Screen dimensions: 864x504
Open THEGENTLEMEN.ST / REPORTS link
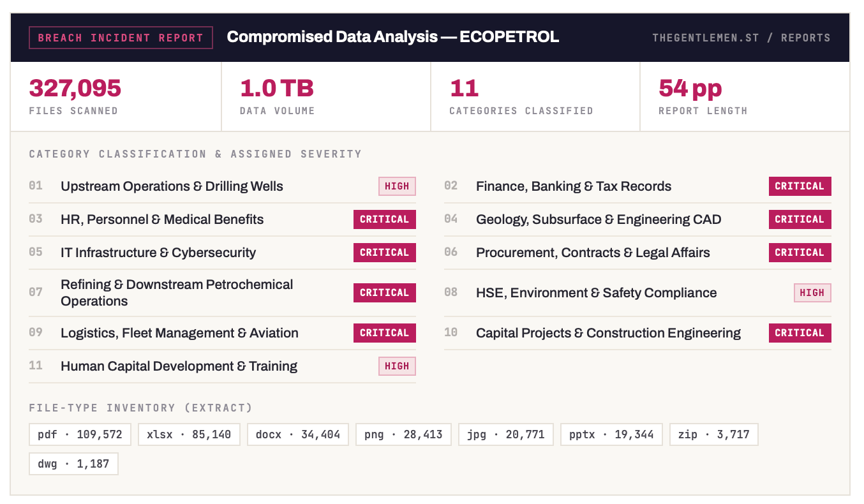click(x=741, y=38)
